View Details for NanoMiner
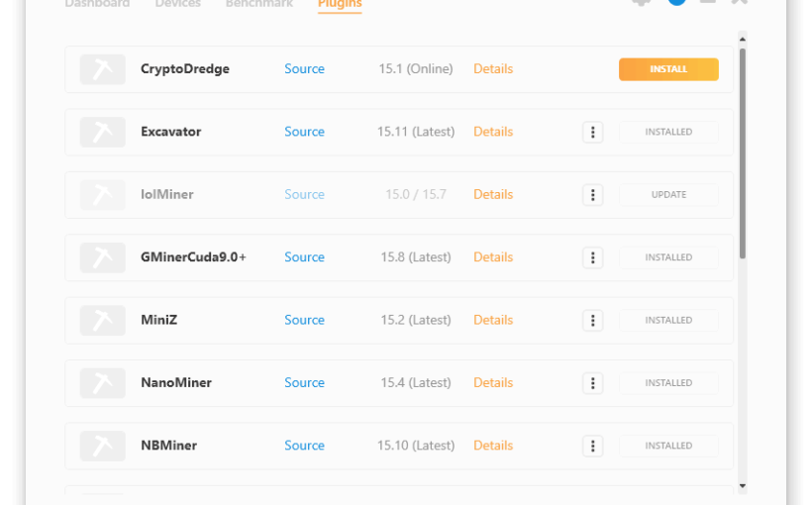812x505 pixels. pyautogui.click(x=492, y=383)
